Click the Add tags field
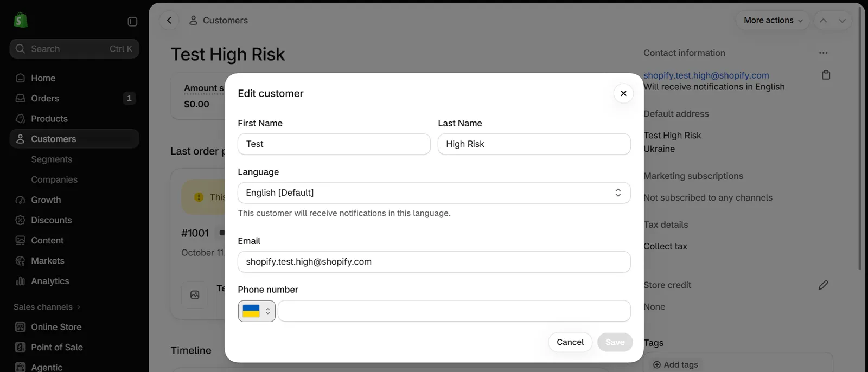Image resolution: width=868 pixels, height=372 pixels. pyautogui.click(x=738, y=364)
